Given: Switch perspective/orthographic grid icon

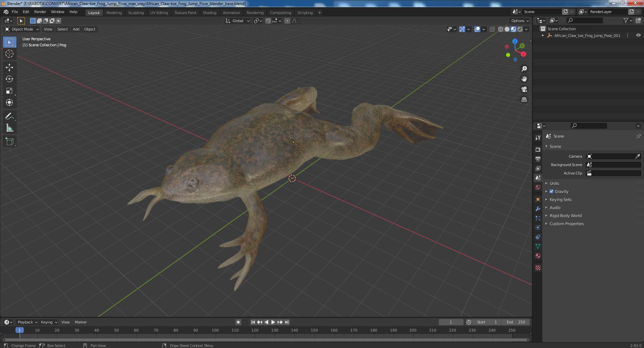Looking at the screenshot, I should pos(524,100).
